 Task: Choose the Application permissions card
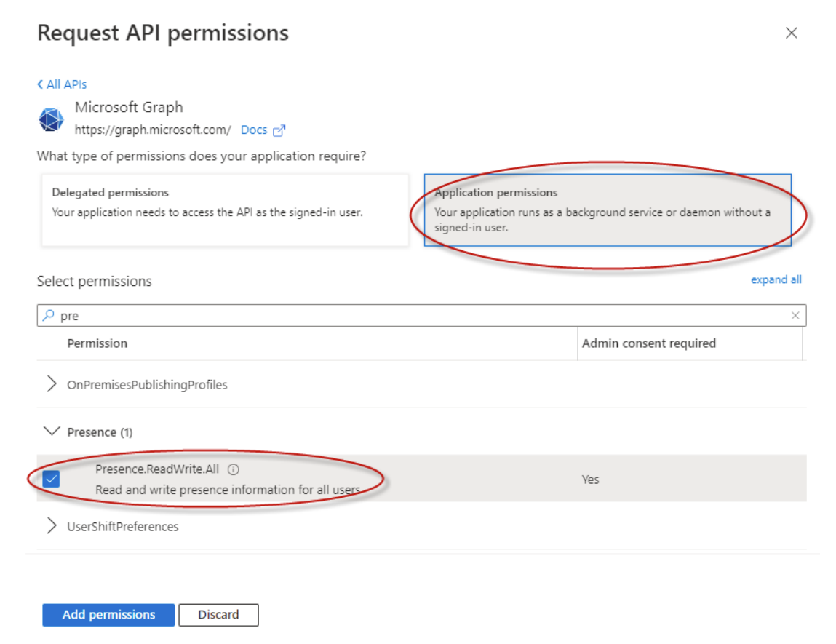coord(608,210)
